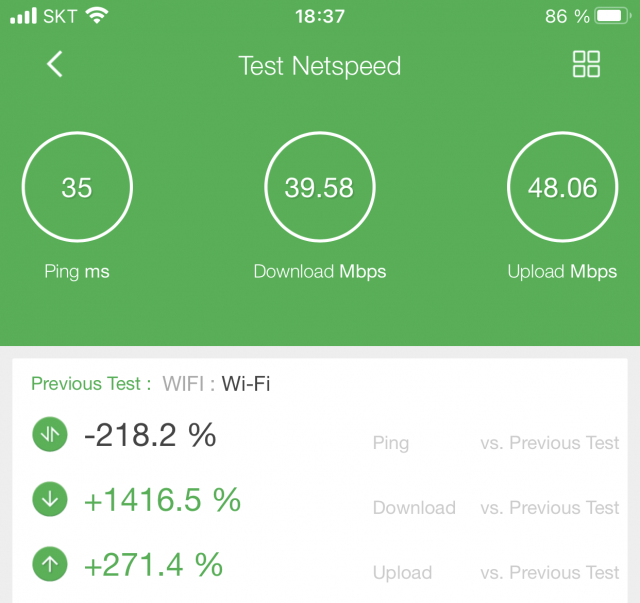Tap the download arrow circle icon
Image resolution: width=640 pixels, height=603 pixels.
[x=50, y=499]
